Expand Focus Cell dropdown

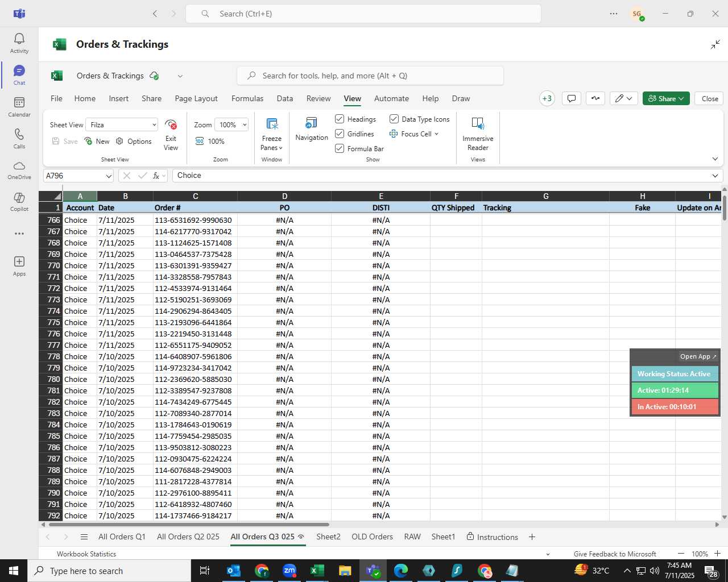tap(436, 134)
